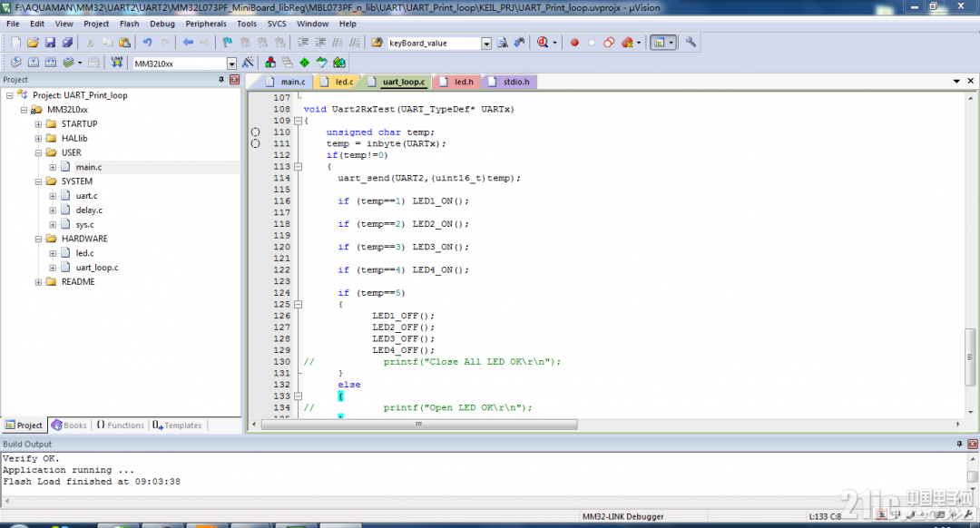Select led.c in the project tree

[85, 253]
